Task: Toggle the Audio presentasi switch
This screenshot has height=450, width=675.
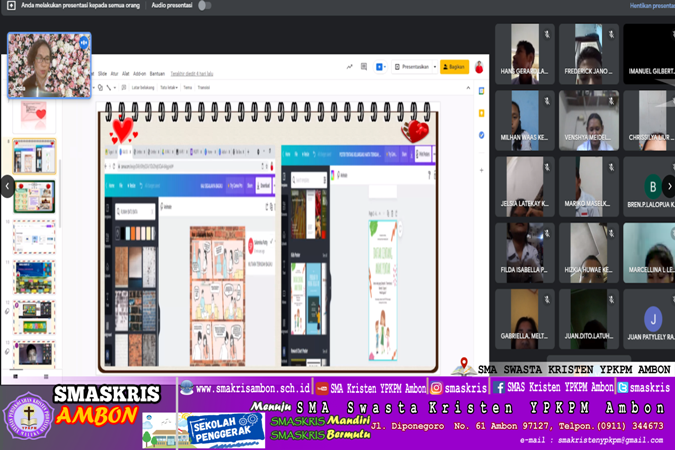Action: tap(204, 6)
